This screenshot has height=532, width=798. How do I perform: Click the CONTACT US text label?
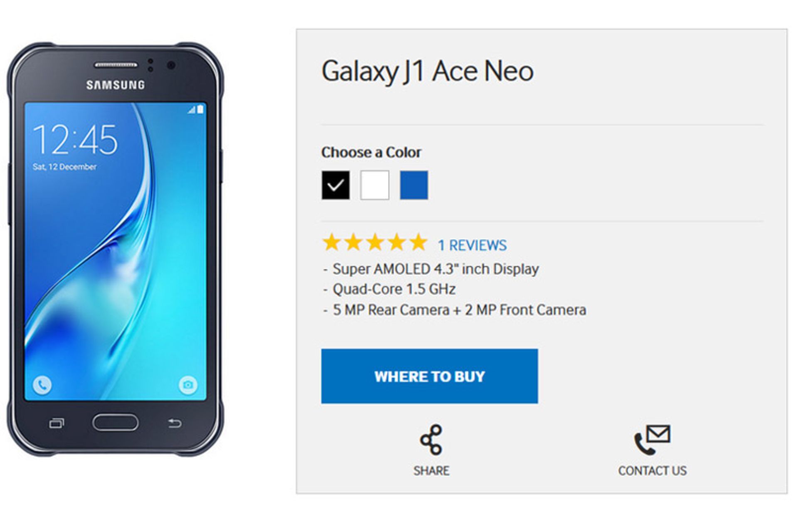point(652,471)
